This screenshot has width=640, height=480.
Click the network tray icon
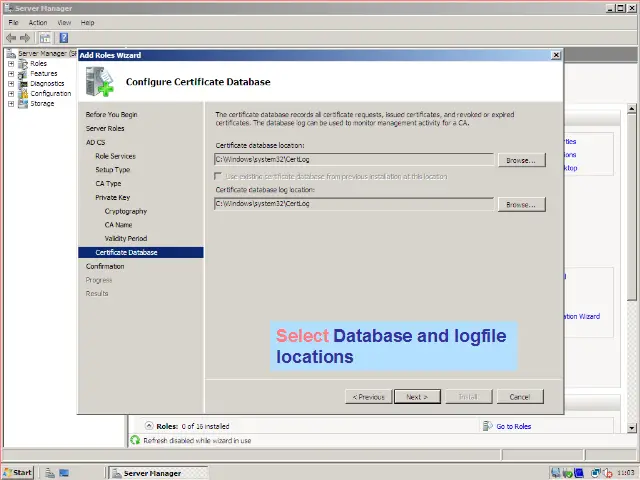[x=596, y=473]
